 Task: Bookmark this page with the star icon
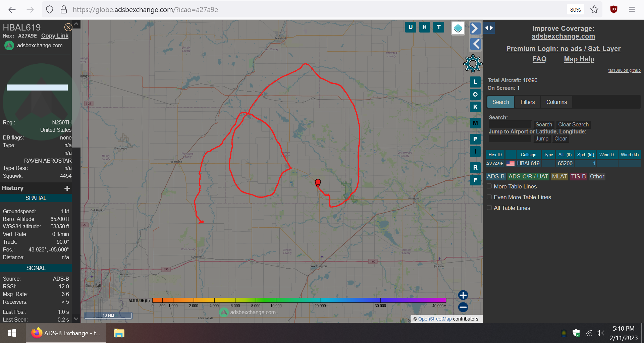[594, 10]
